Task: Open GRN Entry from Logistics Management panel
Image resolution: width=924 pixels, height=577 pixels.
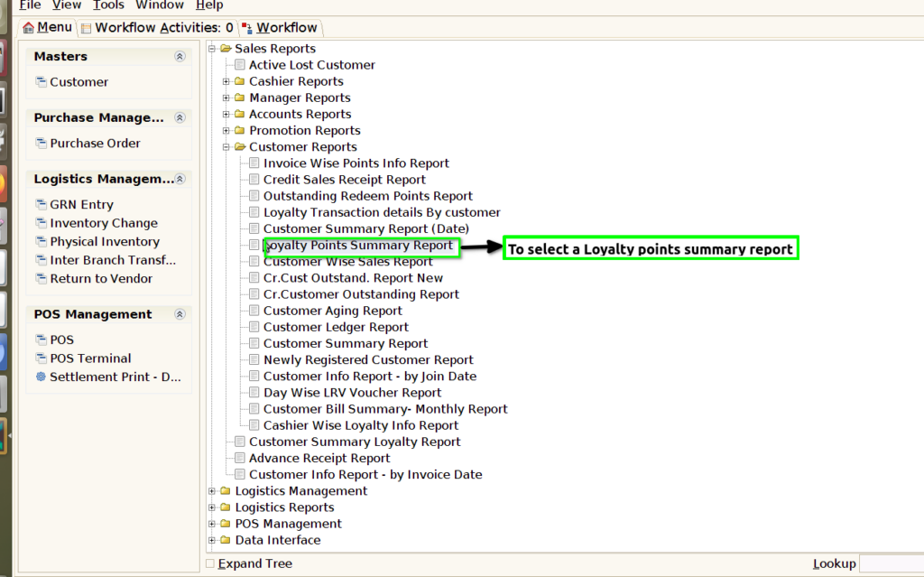Action: [81, 204]
